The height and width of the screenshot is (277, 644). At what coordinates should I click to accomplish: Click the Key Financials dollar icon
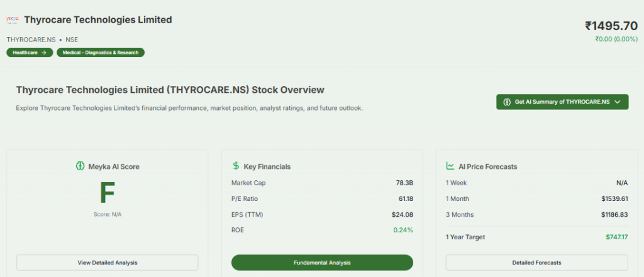236,166
